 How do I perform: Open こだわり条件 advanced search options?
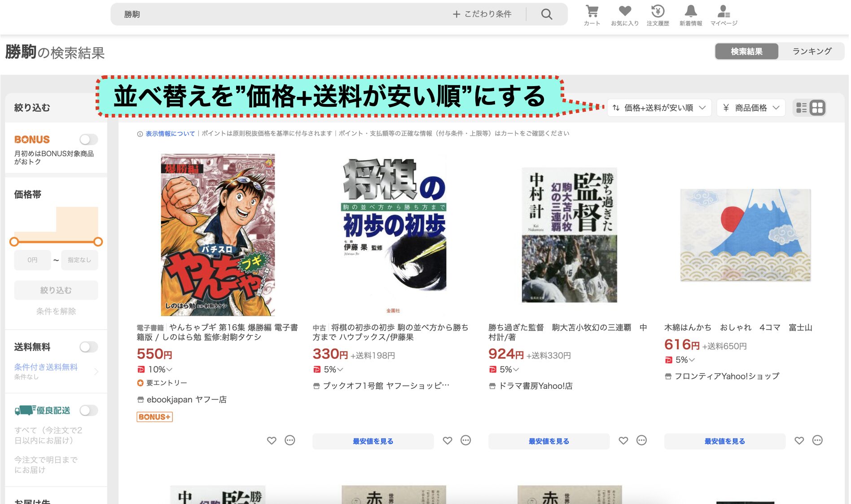pos(483,14)
